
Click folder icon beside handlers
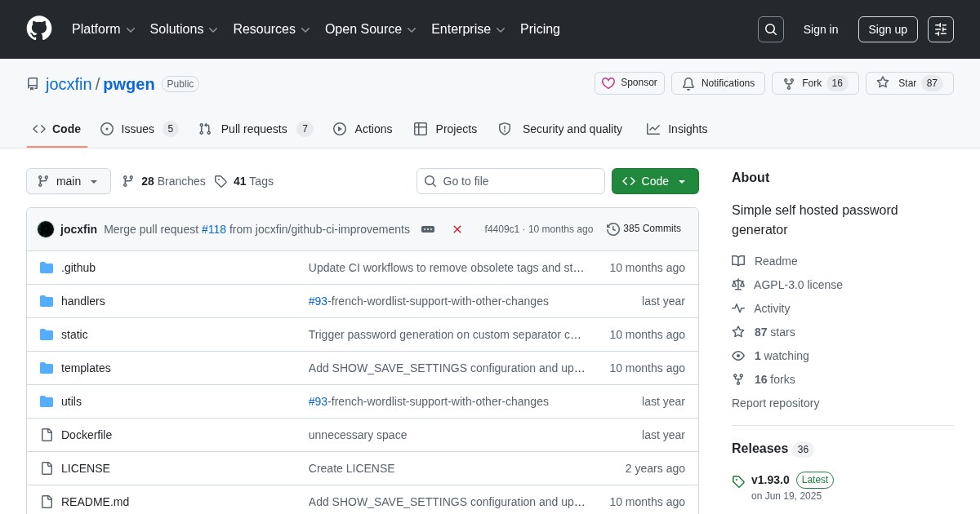coord(47,301)
